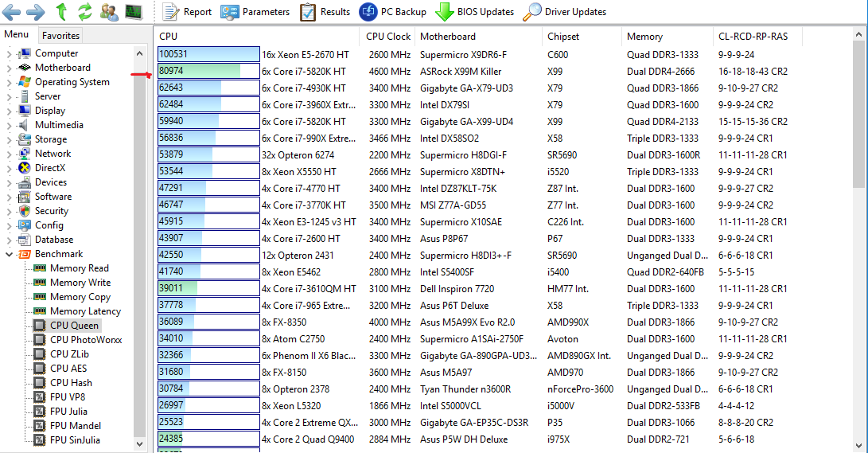Show benchmark Results
868x453 pixels.
(x=325, y=12)
